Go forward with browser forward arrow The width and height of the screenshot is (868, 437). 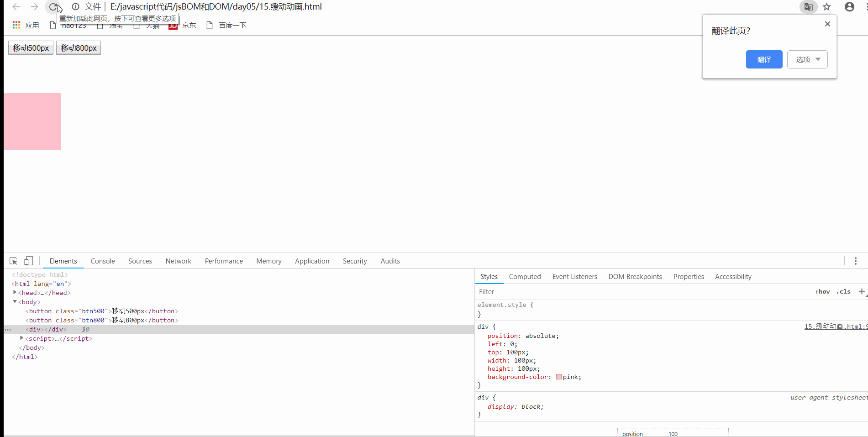click(34, 7)
